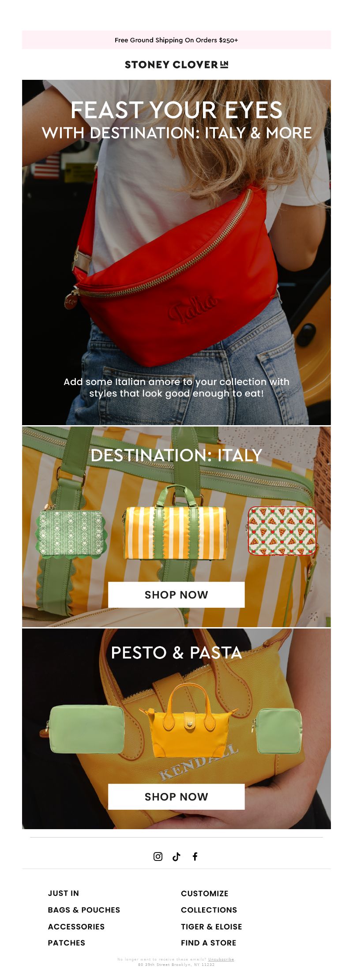Select the pizza print pouch thumbnail
This screenshot has width=353, height=980.
(x=282, y=531)
